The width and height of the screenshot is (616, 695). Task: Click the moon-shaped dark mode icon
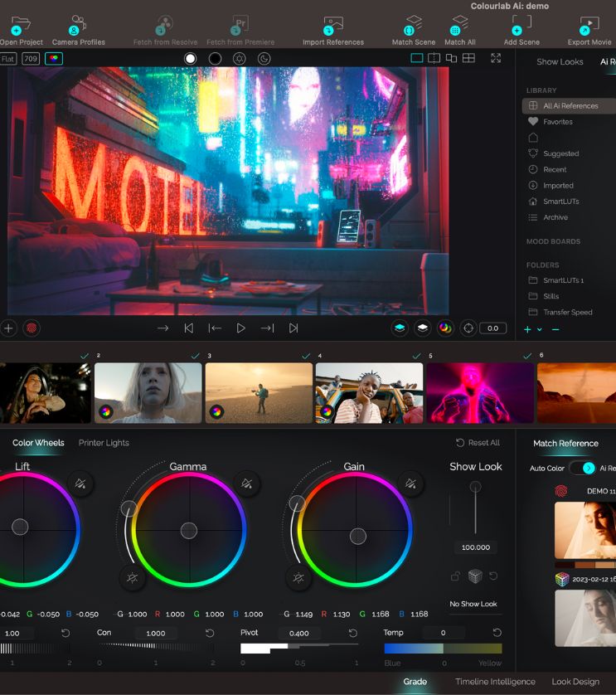pyautogui.click(x=264, y=58)
